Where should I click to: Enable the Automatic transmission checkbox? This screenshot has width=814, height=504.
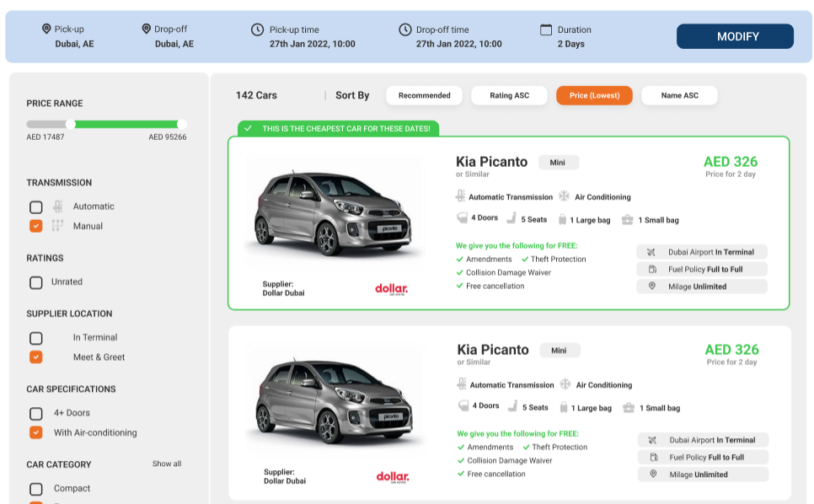(x=36, y=206)
